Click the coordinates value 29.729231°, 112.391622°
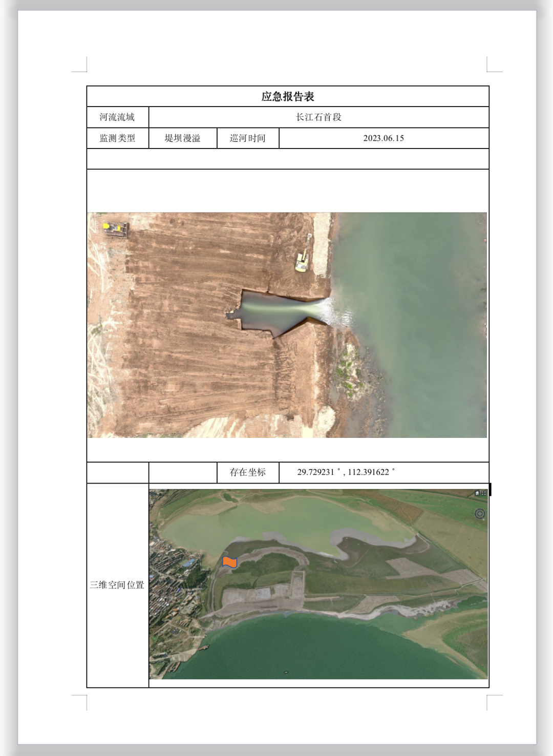Image resolution: width=553 pixels, height=756 pixels. (x=346, y=472)
